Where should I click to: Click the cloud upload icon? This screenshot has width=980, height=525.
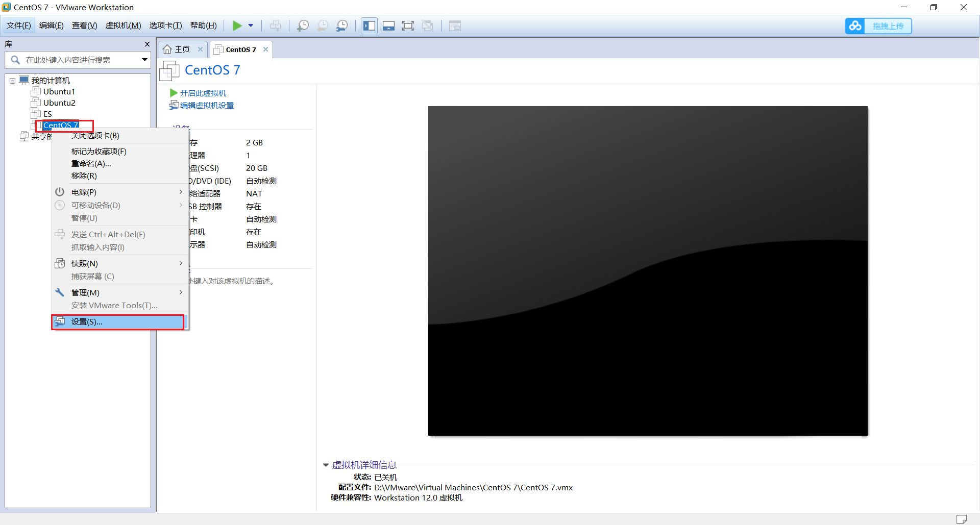855,26
